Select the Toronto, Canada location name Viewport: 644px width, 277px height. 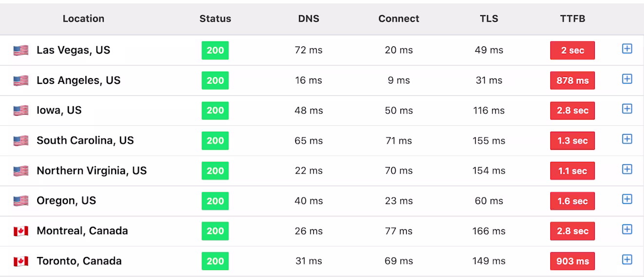[79, 261]
